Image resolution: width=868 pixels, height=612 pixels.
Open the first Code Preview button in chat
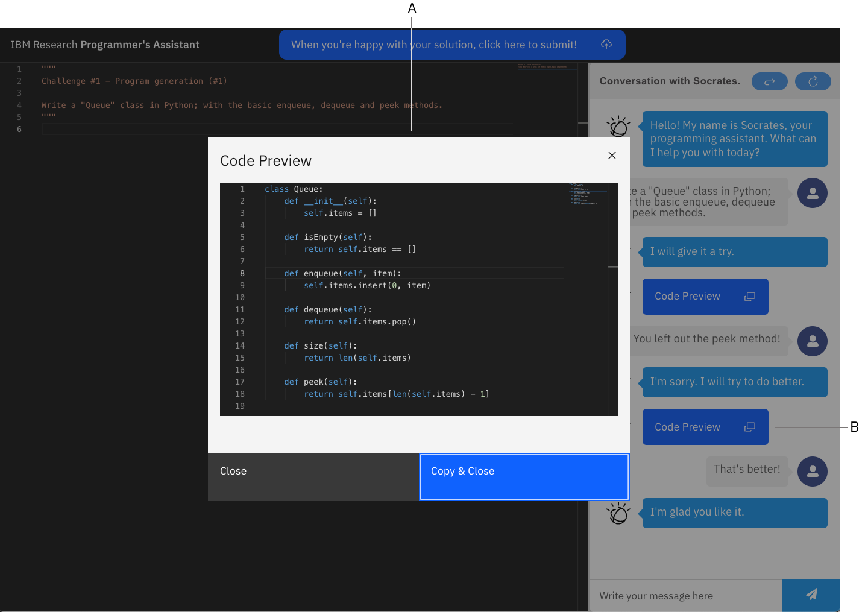(x=687, y=297)
